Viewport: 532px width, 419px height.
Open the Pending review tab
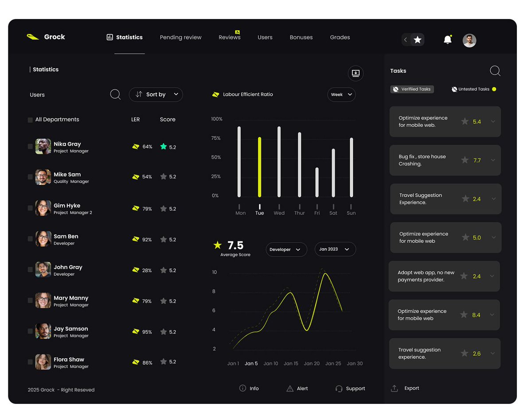pyautogui.click(x=180, y=37)
